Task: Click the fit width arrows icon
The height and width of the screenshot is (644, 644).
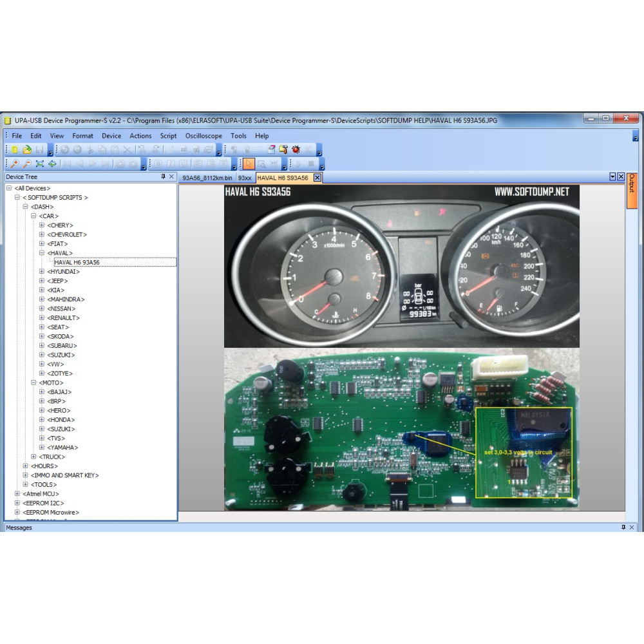Action: tap(52, 164)
